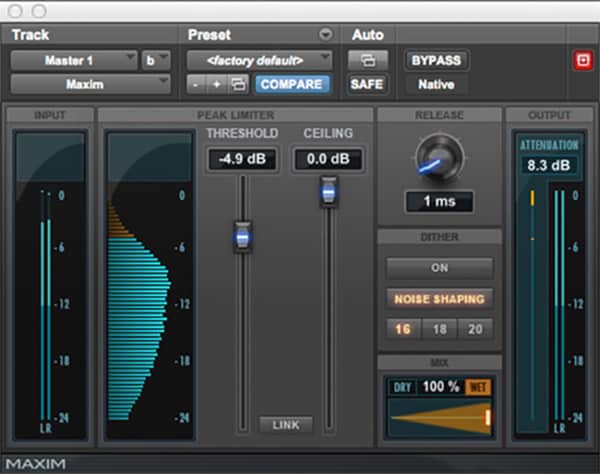
Task: Click the red target button in the header
Action: click(x=583, y=60)
